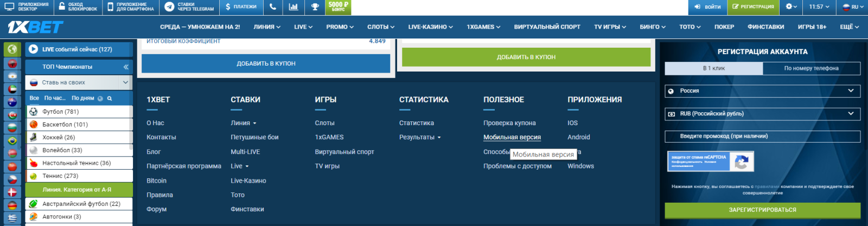
Task: Expand the Слоты menu
Action: click(x=380, y=27)
